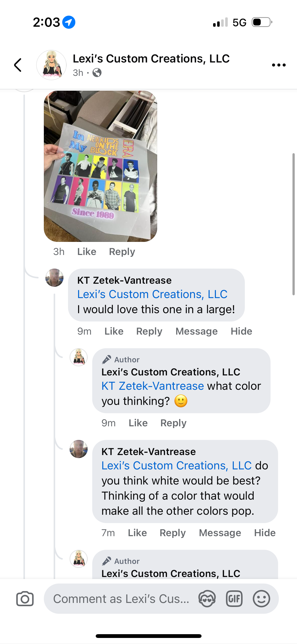
Task: Like the "what color you thinking?" reply
Action: tap(138, 423)
